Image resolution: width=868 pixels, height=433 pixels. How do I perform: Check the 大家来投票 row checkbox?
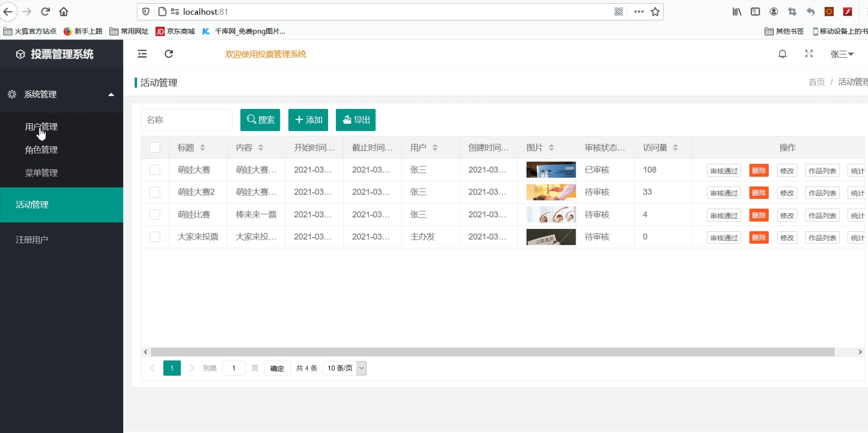[x=155, y=237]
